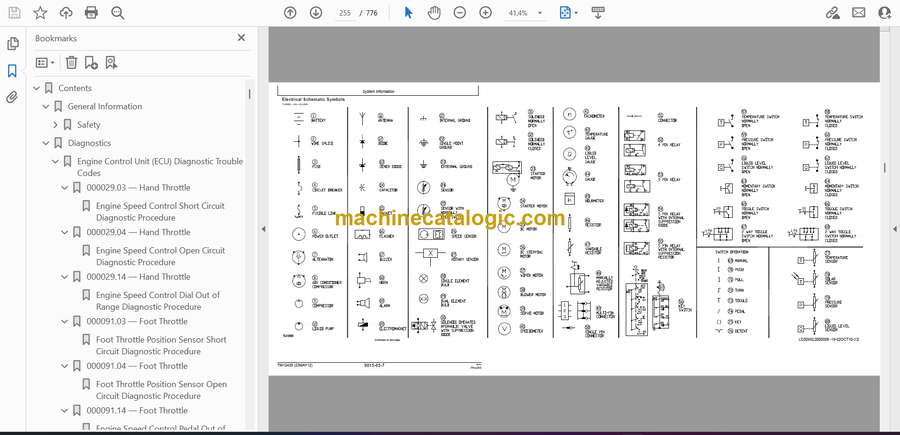Collapse the 000091.04 Foot Throttle bookmark
This screenshot has width=900, height=435.
pyautogui.click(x=64, y=366)
